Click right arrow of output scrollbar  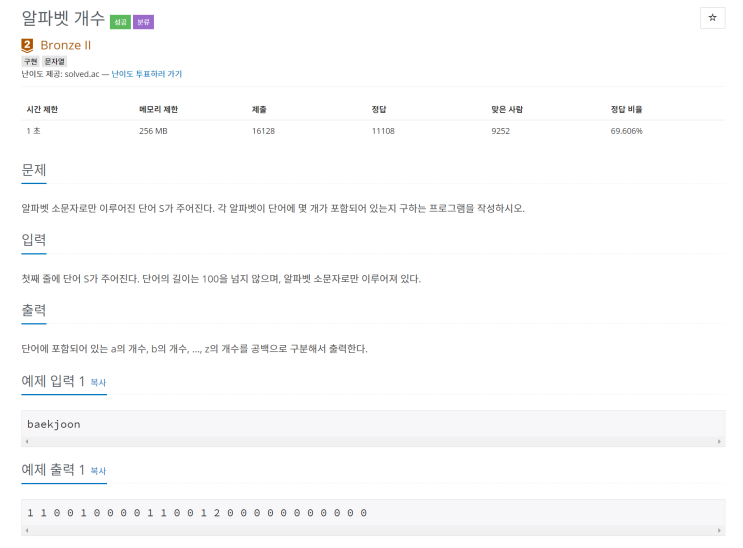719,530
